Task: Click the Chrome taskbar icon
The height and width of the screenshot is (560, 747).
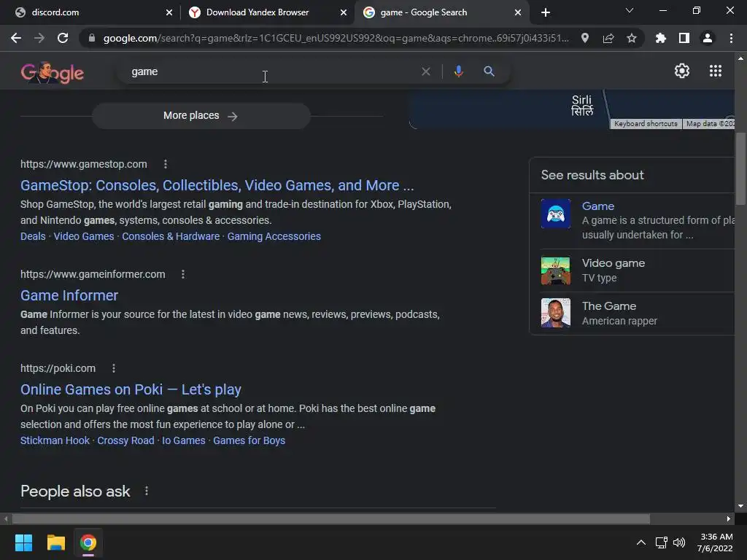Action: point(88,542)
